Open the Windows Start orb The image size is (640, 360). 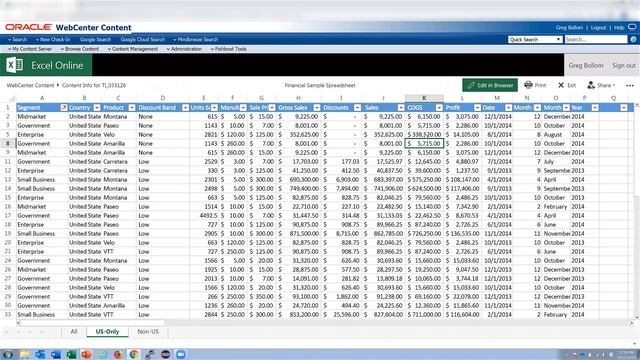coord(8,354)
